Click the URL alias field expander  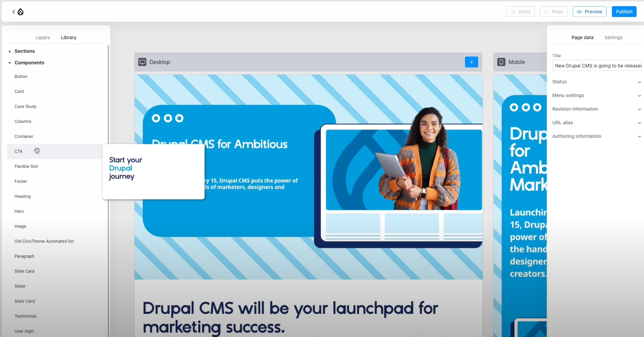[x=639, y=123]
